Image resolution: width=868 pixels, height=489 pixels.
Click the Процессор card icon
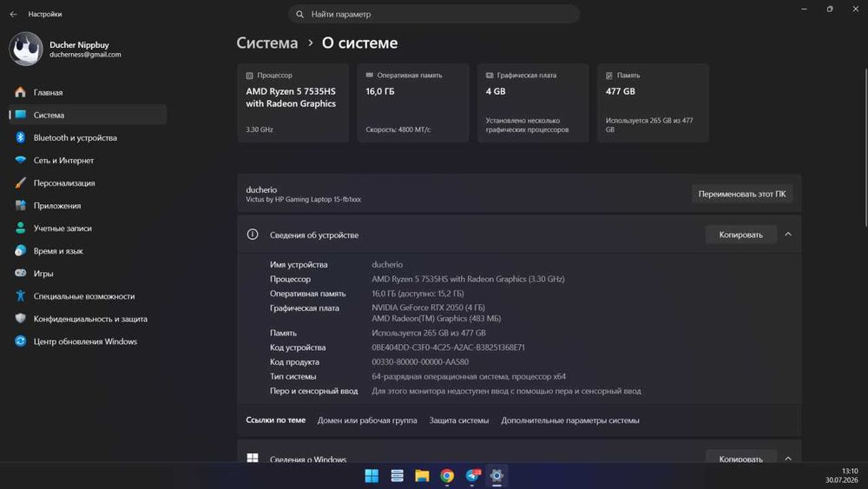250,76
